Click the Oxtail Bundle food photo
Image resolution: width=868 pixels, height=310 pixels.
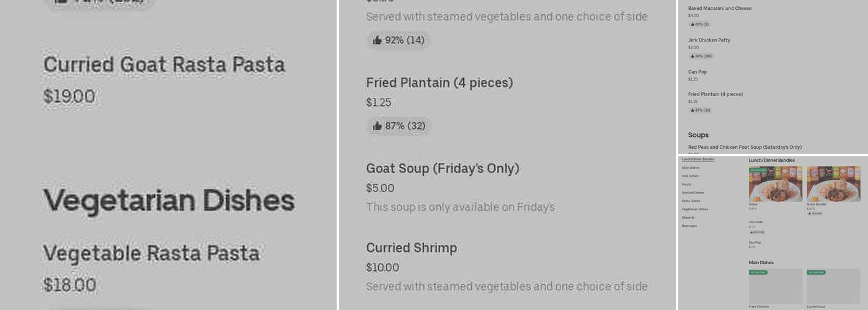coord(833,184)
